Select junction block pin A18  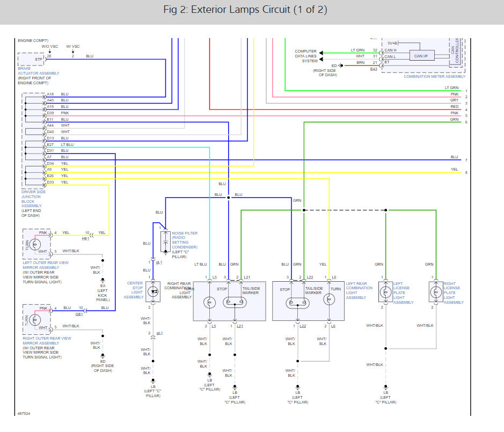click(x=50, y=94)
